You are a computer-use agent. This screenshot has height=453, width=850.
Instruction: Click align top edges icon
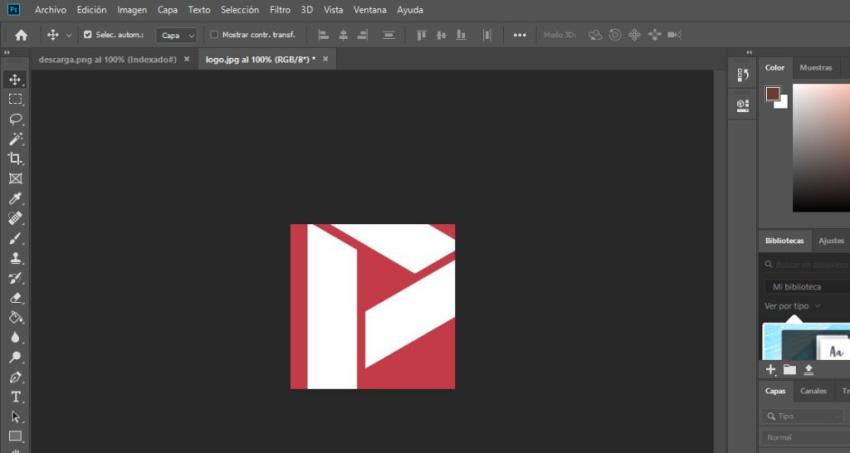(421, 35)
